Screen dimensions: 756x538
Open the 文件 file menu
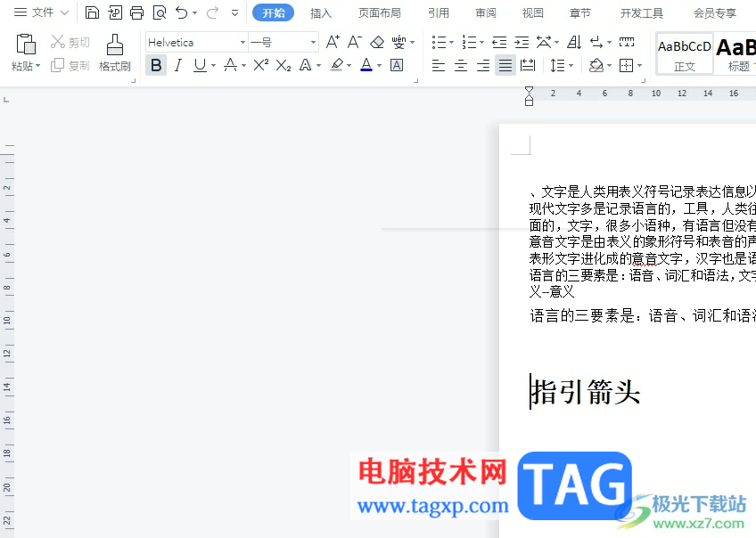(x=42, y=12)
